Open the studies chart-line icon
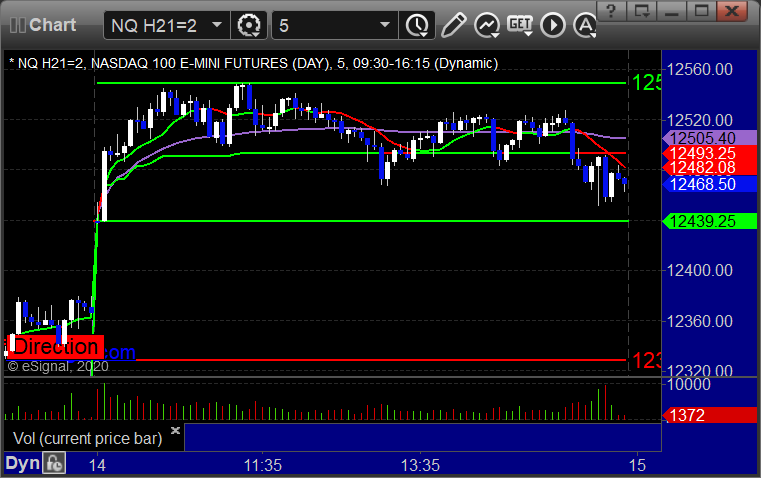This screenshot has width=761, height=478. tap(487, 25)
